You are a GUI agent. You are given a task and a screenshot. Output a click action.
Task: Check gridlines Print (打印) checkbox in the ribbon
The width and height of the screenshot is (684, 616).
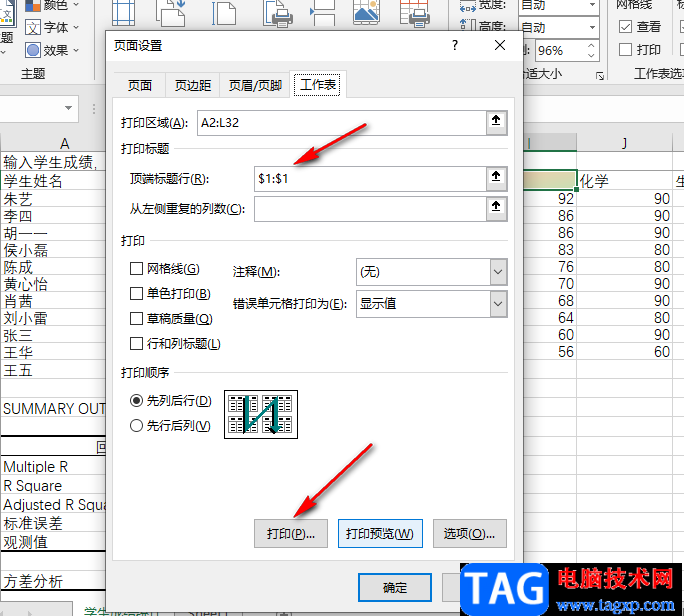[625, 50]
